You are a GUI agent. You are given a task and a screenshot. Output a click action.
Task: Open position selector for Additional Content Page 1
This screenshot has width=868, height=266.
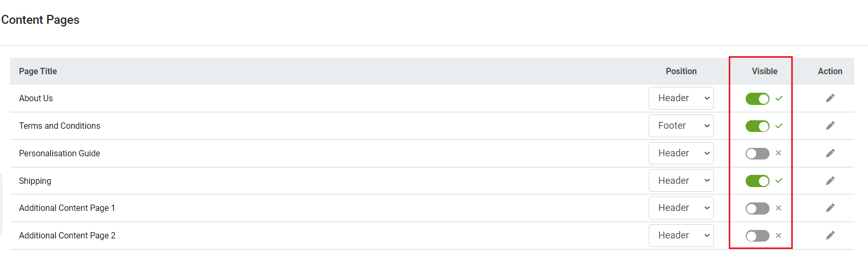[x=681, y=208]
